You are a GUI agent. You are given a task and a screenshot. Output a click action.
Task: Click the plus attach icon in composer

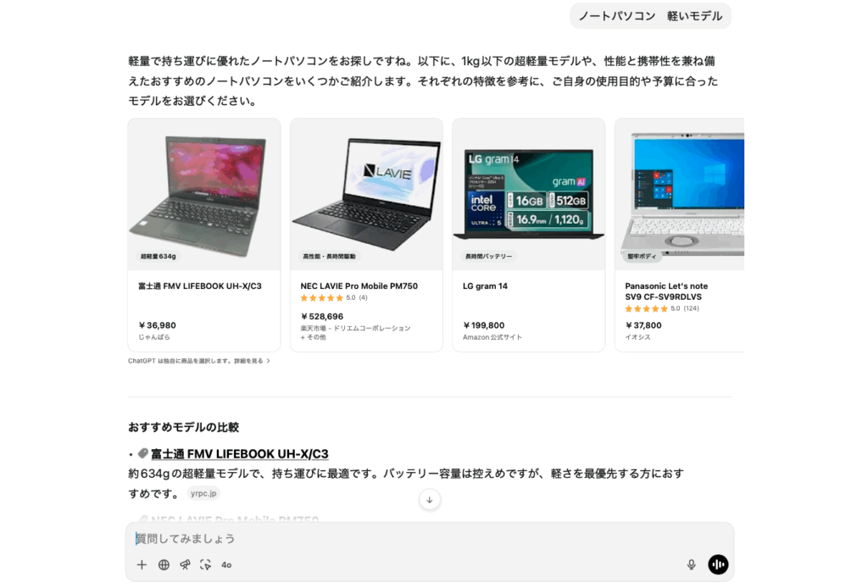click(142, 565)
